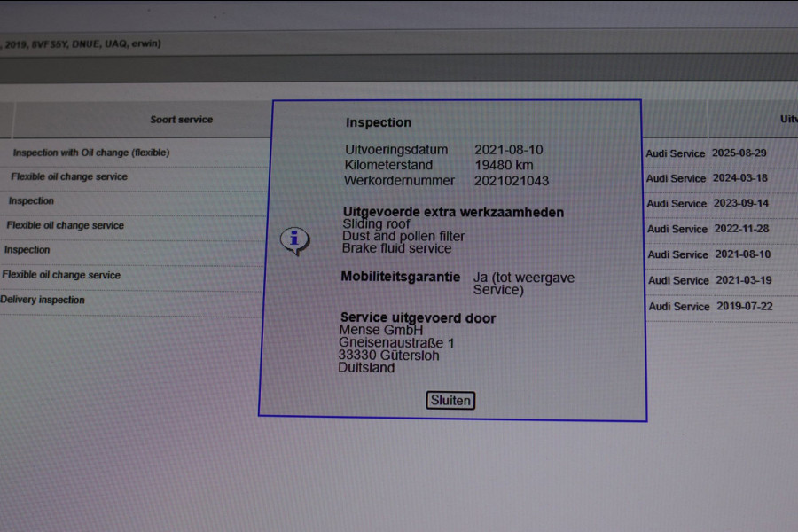Image resolution: width=798 pixels, height=532 pixels.
Task: Click the dialog title 'Inspection'
Action: coord(378,122)
